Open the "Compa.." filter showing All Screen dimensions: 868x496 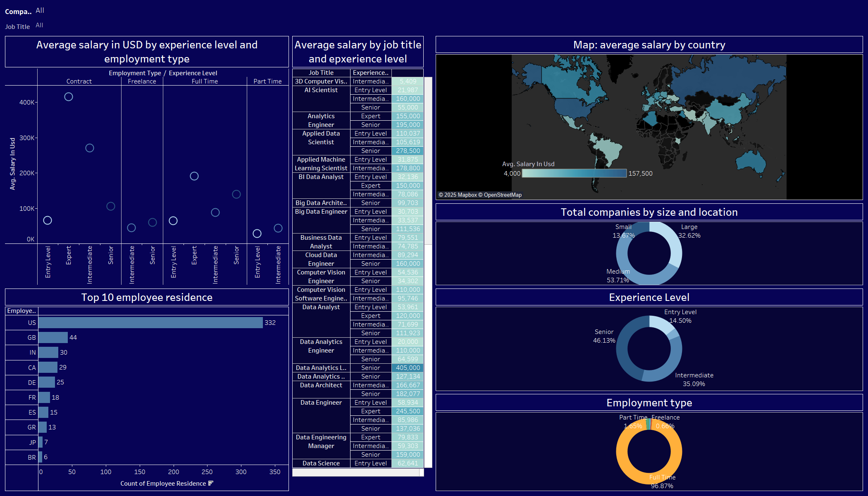click(40, 10)
